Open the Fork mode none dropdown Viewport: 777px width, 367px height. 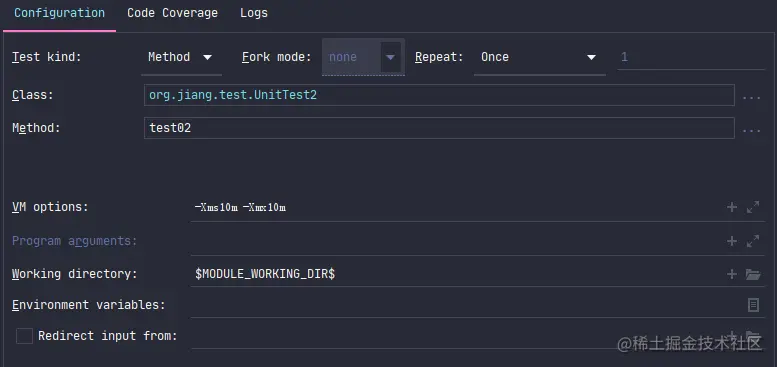pyautogui.click(x=363, y=57)
